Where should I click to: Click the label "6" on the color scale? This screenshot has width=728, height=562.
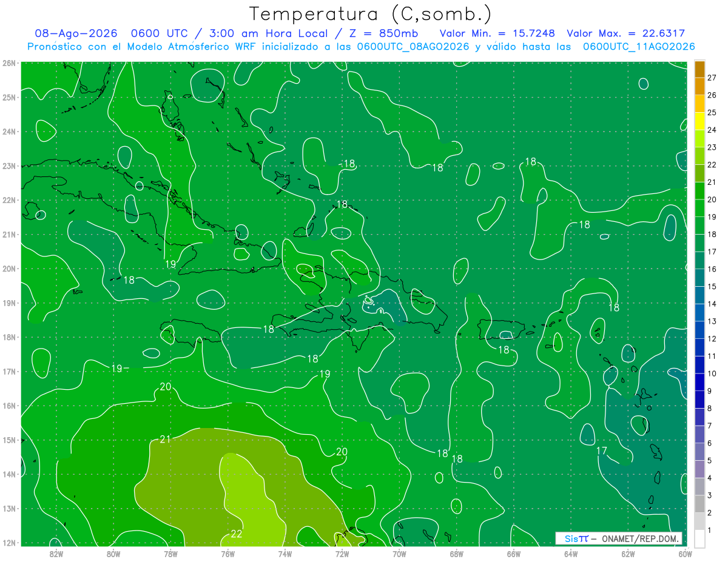[710, 443]
